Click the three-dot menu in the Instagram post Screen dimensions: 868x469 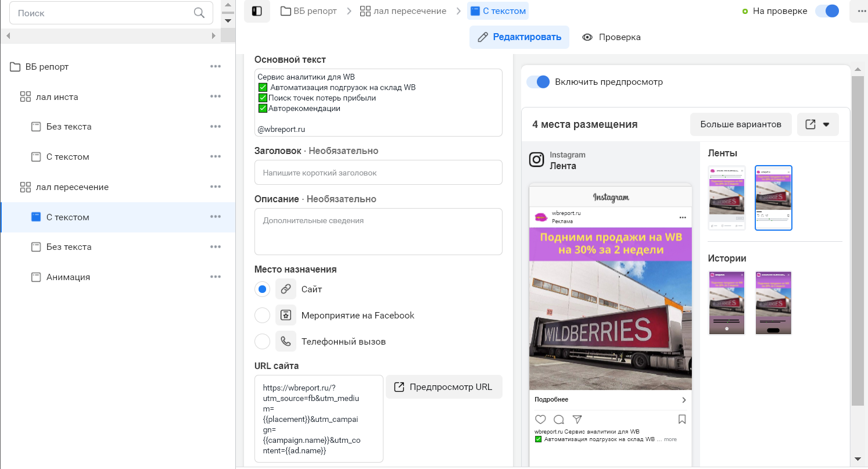pos(683,217)
